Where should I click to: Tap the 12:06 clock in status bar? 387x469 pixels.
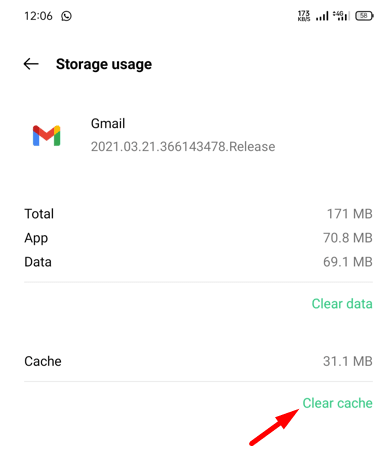[x=38, y=16]
